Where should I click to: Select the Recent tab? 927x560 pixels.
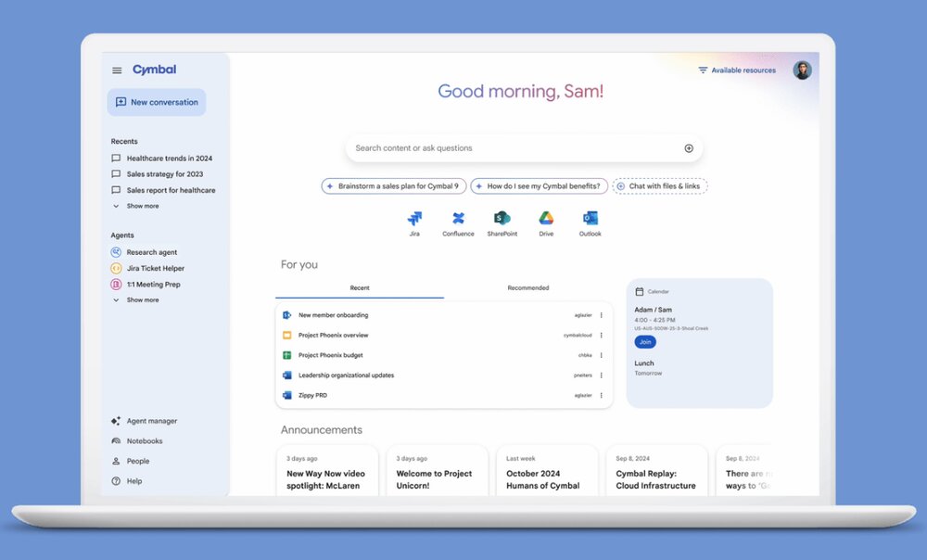pyautogui.click(x=360, y=287)
